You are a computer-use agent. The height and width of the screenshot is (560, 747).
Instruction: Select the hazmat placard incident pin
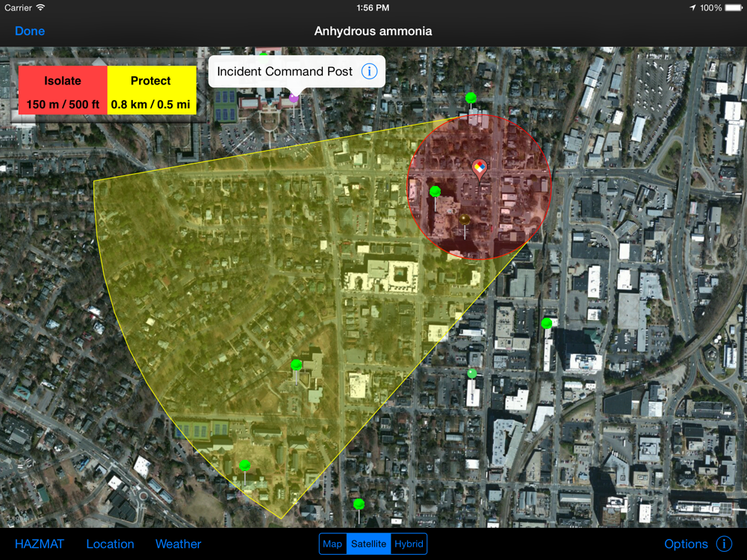pyautogui.click(x=479, y=167)
